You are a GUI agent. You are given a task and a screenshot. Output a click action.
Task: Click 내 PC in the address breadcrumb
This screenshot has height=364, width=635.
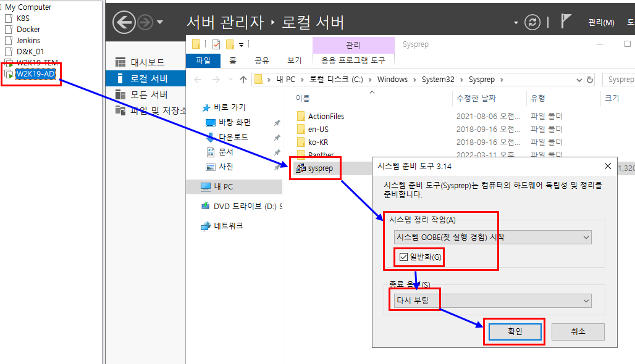(x=285, y=80)
